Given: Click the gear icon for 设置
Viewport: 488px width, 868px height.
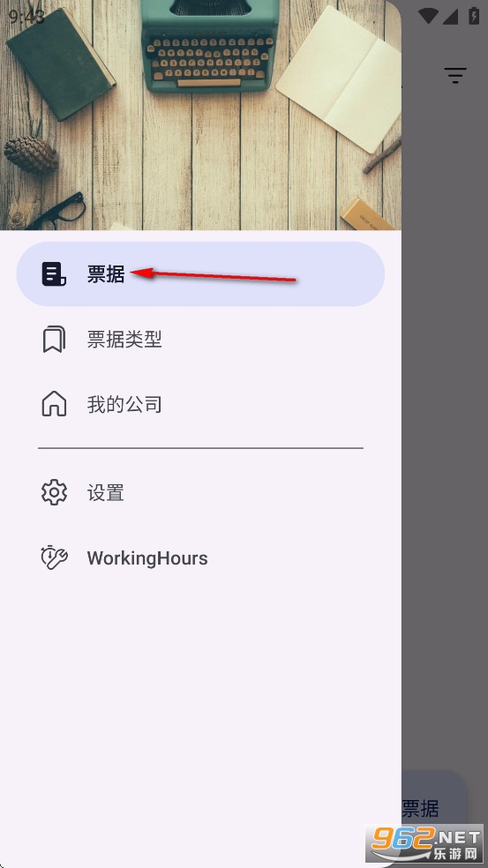Looking at the screenshot, I should (x=54, y=492).
